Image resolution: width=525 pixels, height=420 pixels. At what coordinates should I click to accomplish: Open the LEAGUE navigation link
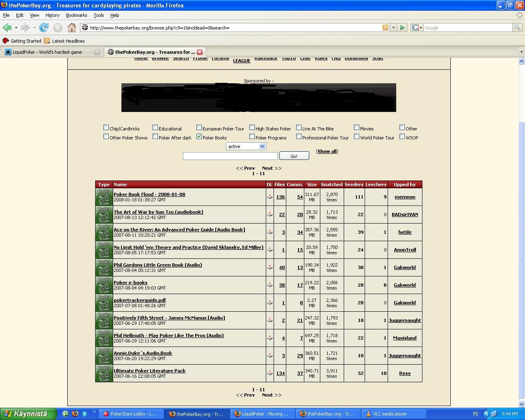tap(242, 61)
